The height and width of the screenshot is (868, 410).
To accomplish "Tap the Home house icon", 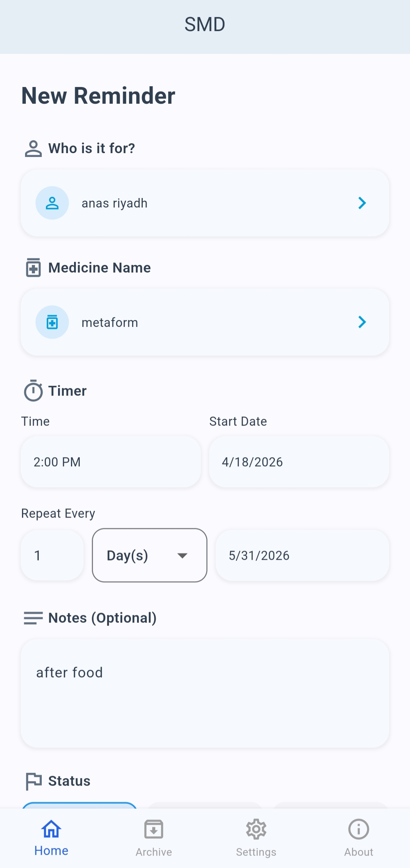I will coord(51,829).
